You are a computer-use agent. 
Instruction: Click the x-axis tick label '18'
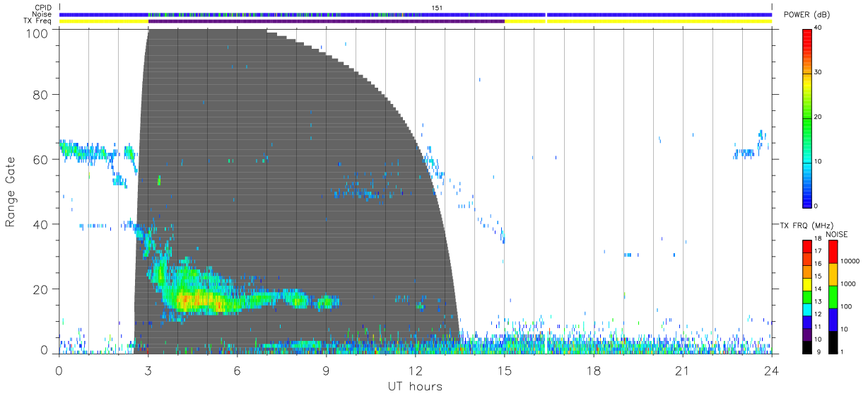594,370
